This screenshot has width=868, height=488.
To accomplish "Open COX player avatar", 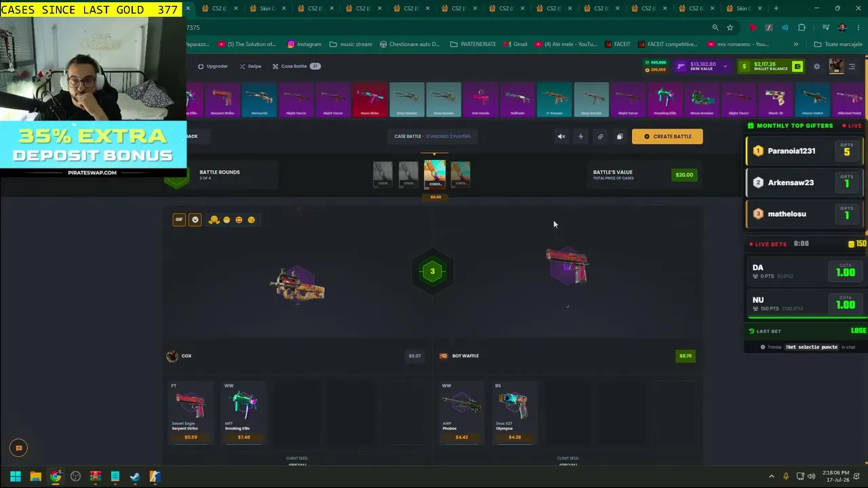I will tap(172, 356).
